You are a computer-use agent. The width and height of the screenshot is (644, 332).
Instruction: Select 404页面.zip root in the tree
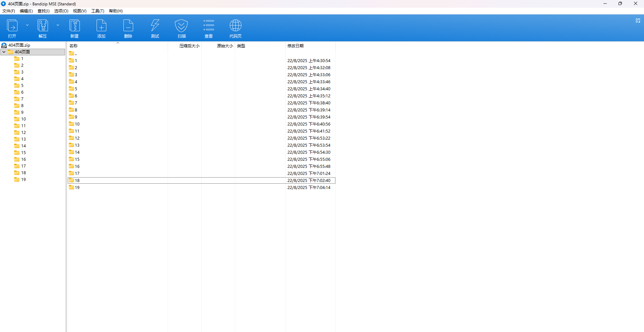19,45
